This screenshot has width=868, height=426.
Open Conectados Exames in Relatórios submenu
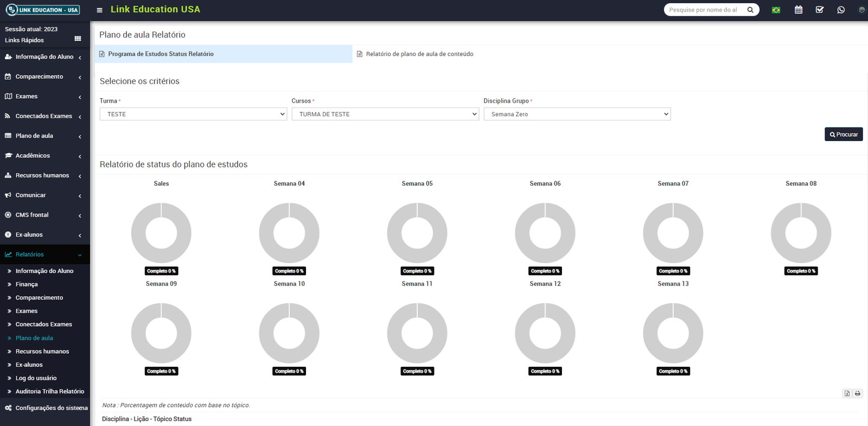point(43,325)
